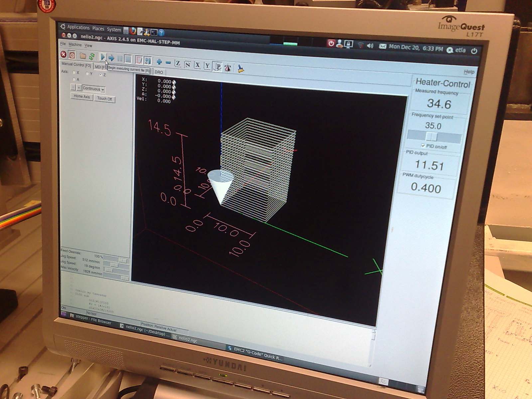532x399 pixels.
Task: Open the System menu in the top panel
Action: pos(114,30)
